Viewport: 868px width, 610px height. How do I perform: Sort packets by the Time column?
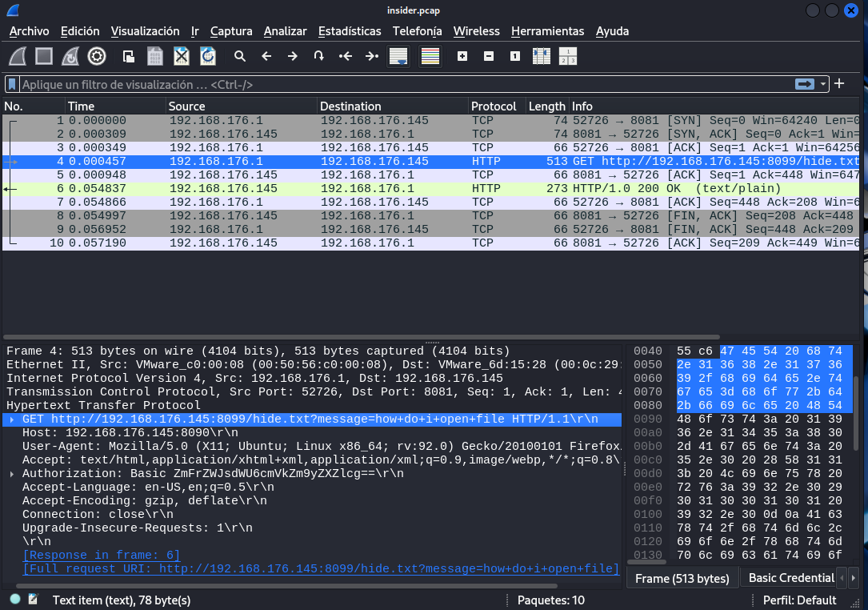coord(115,106)
